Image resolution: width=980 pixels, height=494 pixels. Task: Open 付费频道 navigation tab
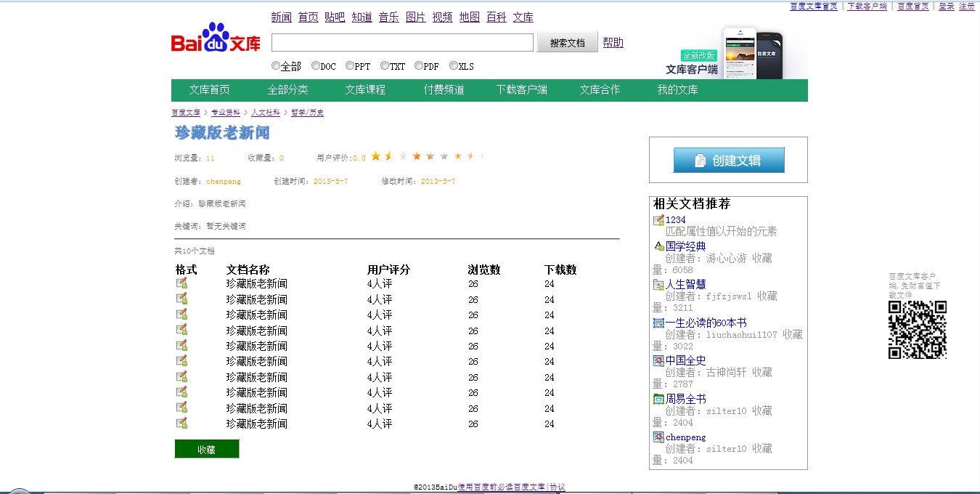click(444, 90)
